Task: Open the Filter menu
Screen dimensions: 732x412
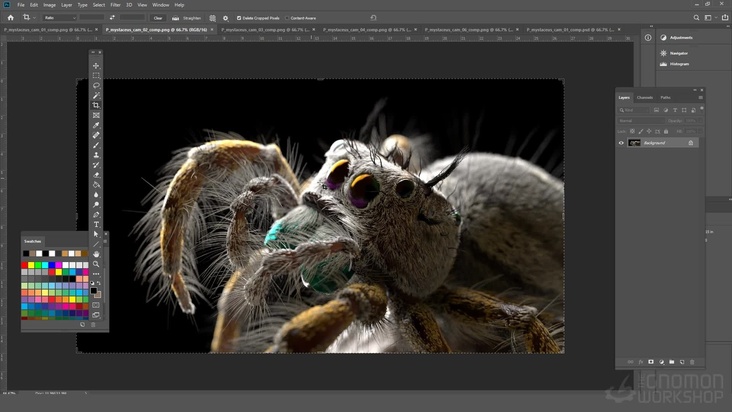Action: click(115, 5)
